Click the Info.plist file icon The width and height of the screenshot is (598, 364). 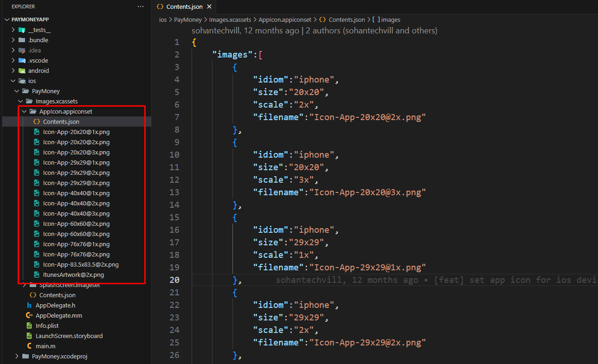tap(29, 326)
